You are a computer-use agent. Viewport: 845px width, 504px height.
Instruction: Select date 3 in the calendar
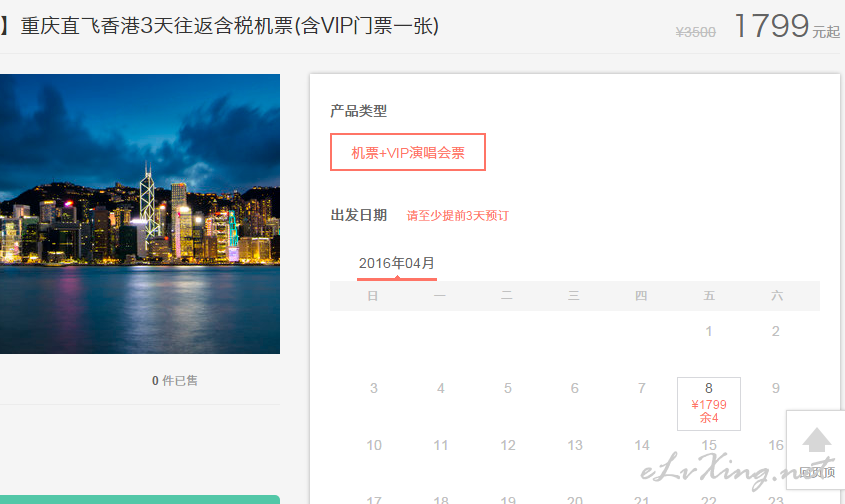pos(373,388)
